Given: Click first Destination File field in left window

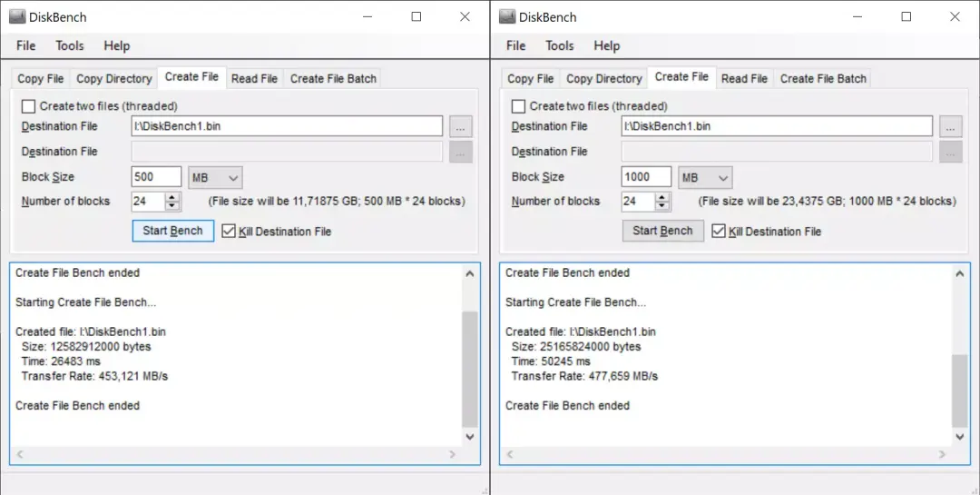Looking at the screenshot, I should click(287, 125).
